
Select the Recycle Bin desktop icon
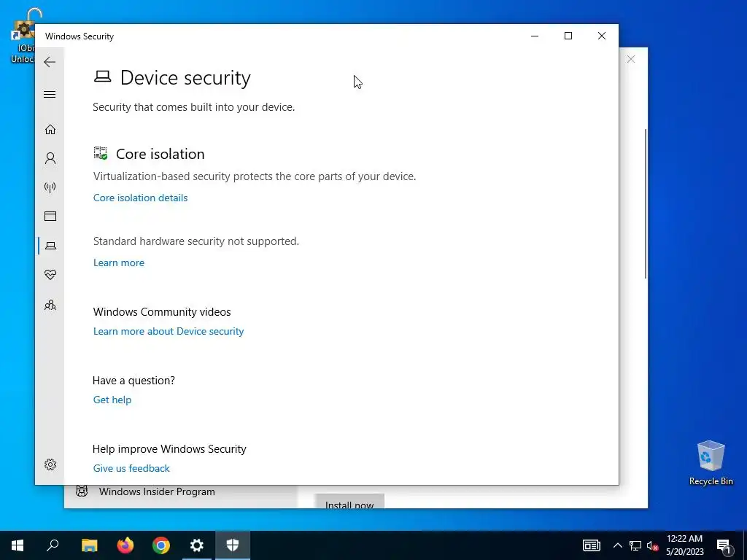711,463
